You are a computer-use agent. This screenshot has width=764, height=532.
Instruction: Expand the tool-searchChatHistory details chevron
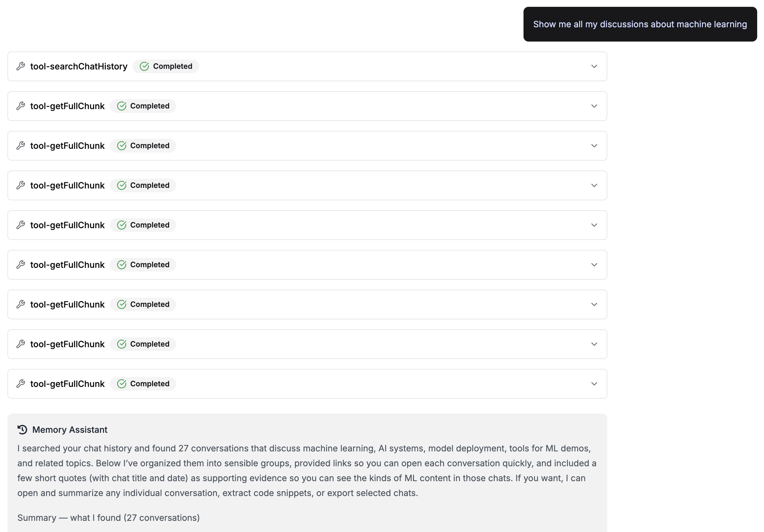(x=594, y=66)
